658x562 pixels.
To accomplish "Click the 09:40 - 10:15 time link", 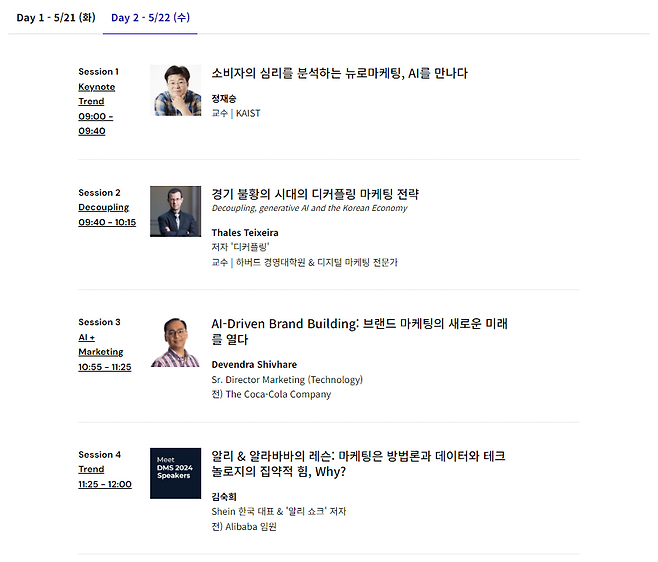I will pyautogui.click(x=107, y=222).
